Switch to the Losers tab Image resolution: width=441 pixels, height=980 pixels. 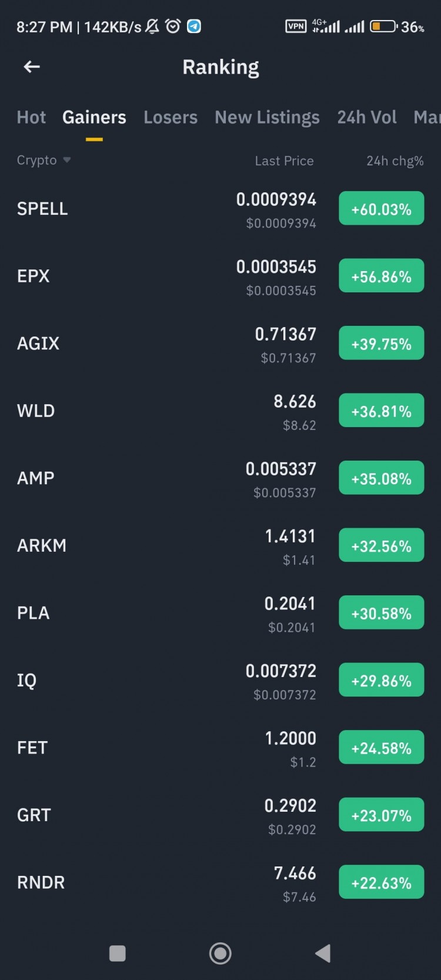[x=171, y=117]
